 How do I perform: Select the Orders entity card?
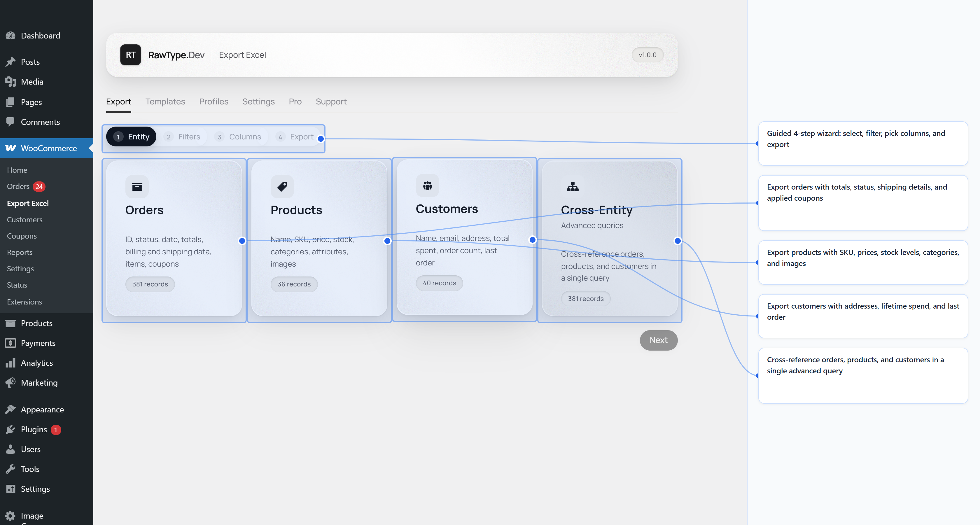click(174, 239)
